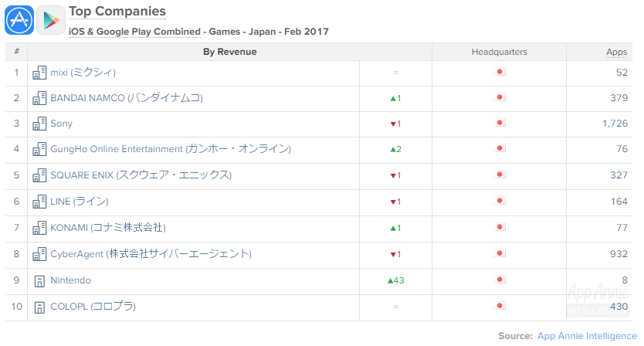
Task: Click the By Revenue column header
Action: tap(229, 52)
